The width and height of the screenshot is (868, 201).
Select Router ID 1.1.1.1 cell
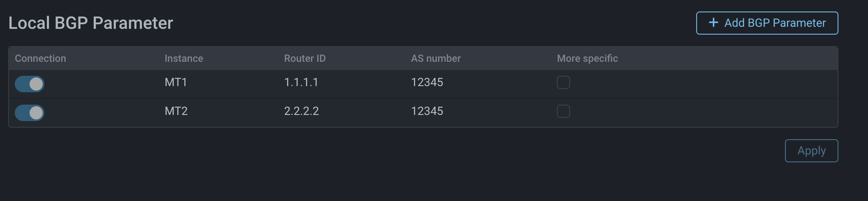pyautogui.click(x=301, y=82)
